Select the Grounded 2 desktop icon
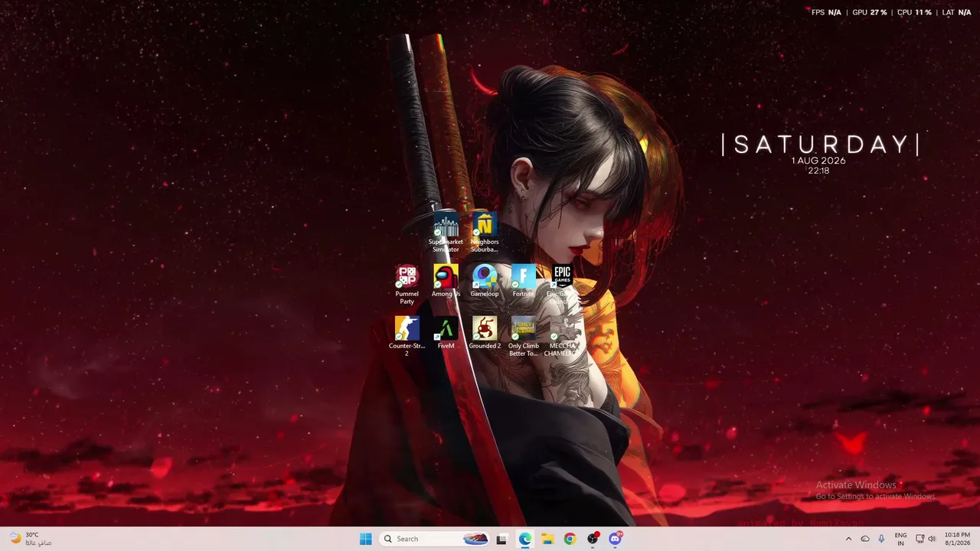 pos(485,333)
